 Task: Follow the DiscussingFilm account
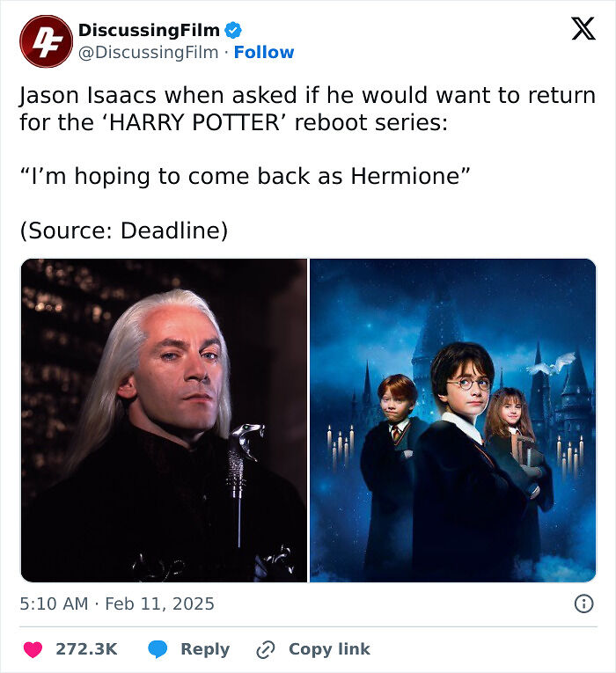[x=264, y=53]
